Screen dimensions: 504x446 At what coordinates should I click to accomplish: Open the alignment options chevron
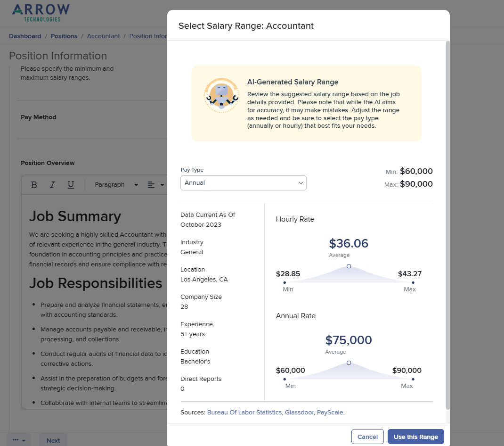(162, 184)
